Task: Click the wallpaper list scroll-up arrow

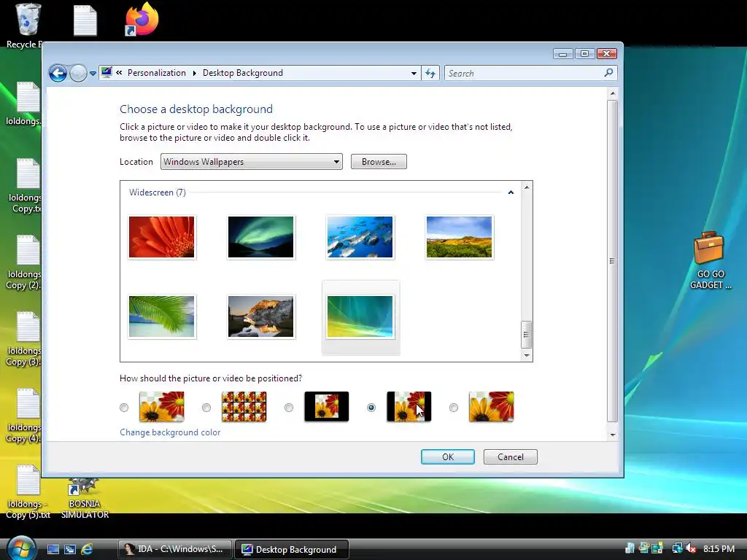Action: (527, 187)
